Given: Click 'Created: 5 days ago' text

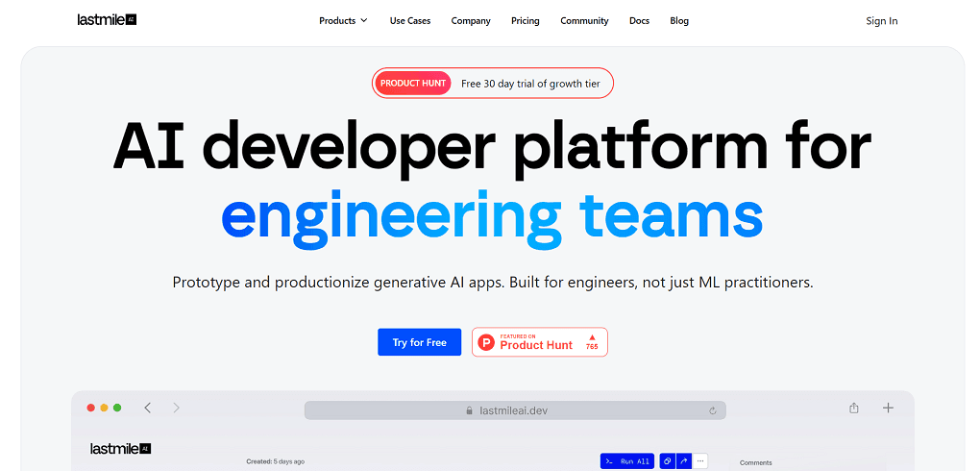Looking at the screenshot, I should [x=276, y=461].
